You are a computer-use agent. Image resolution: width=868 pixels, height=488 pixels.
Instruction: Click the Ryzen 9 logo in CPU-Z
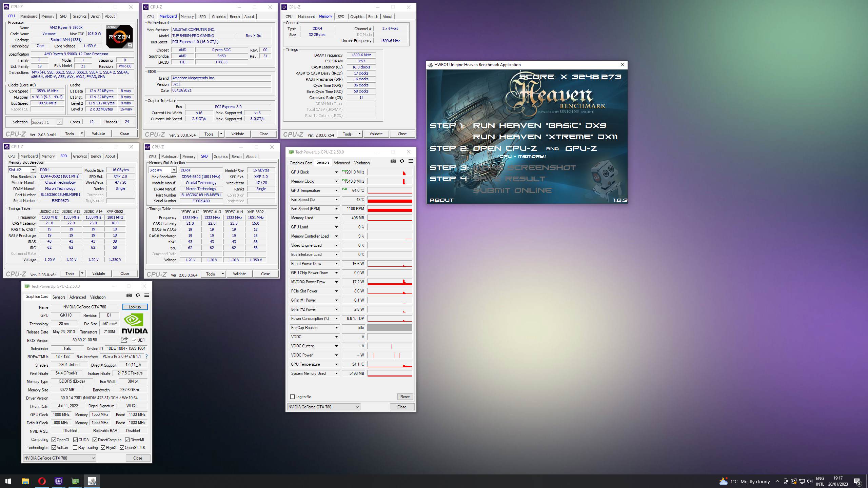tap(119, 37)
